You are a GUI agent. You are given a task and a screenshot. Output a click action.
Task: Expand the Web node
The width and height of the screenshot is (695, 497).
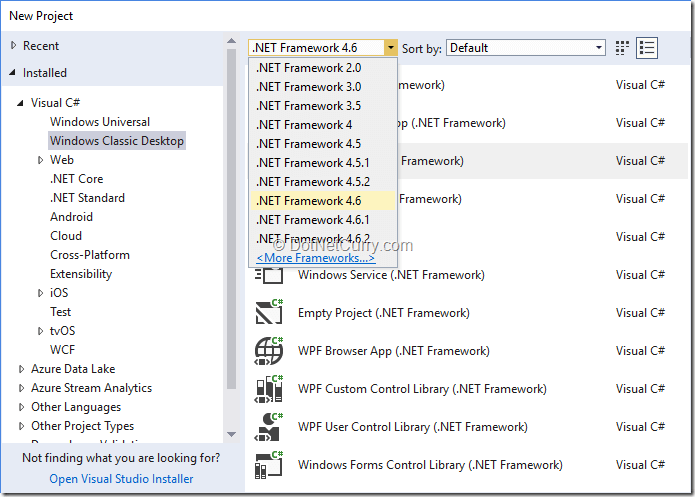pyautogui.click(x=40, y=160)
